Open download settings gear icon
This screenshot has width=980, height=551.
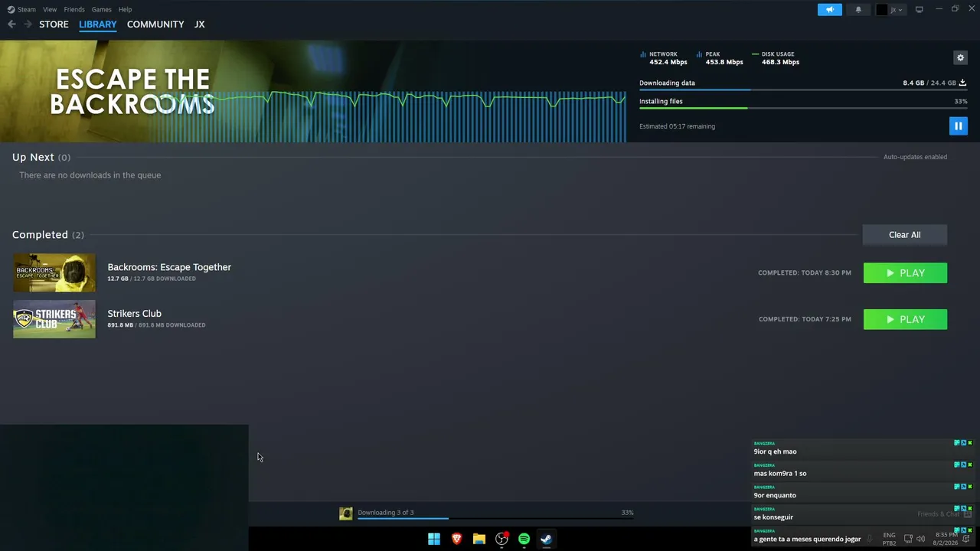[x=960, y=57]
